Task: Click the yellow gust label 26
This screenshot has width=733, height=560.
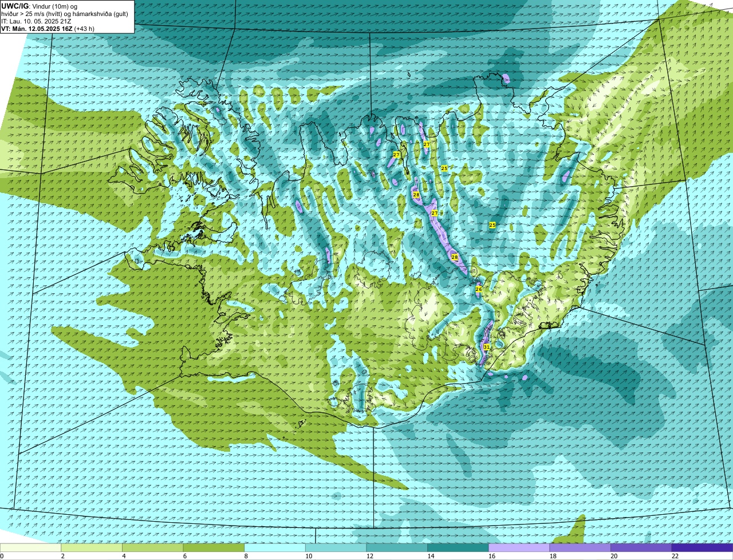Action: coord(479,290)
